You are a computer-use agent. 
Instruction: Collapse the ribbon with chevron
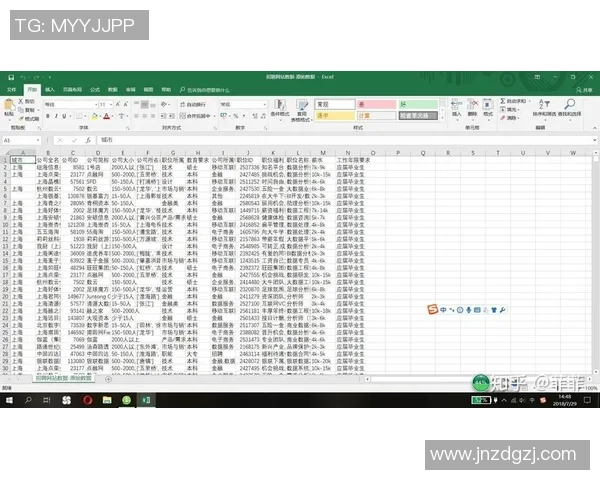coord(595,128)
